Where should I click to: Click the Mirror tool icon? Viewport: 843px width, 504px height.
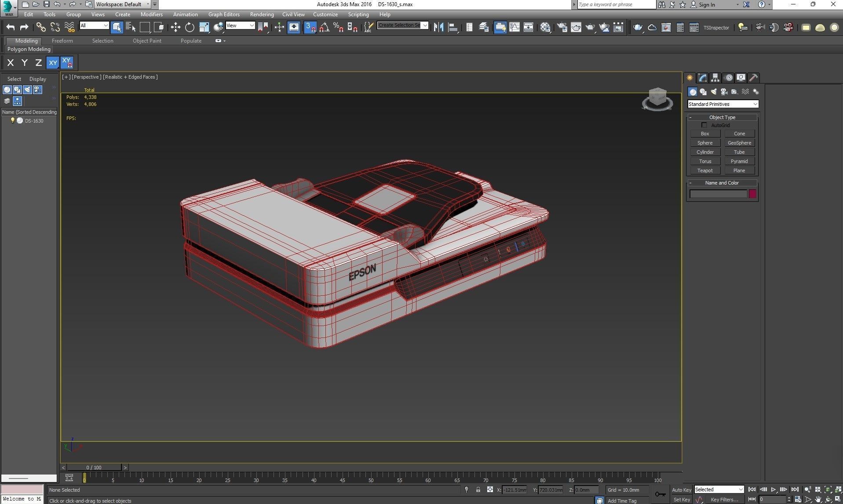click(438, 27)
